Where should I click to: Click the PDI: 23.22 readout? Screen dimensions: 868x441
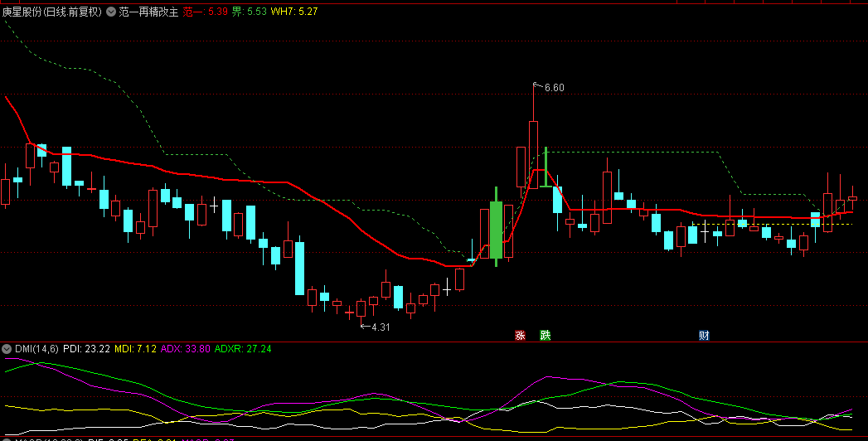click(x=86, y=349)
